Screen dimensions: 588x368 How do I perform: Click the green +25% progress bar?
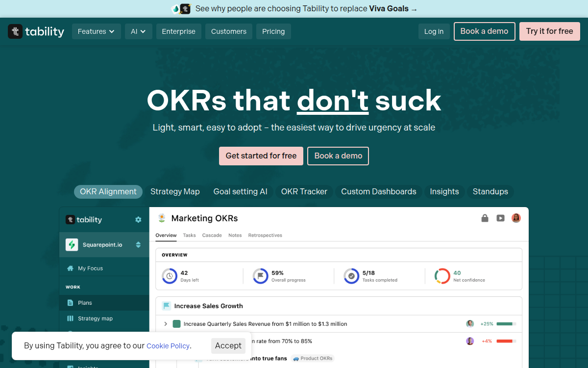pos(506,324)
